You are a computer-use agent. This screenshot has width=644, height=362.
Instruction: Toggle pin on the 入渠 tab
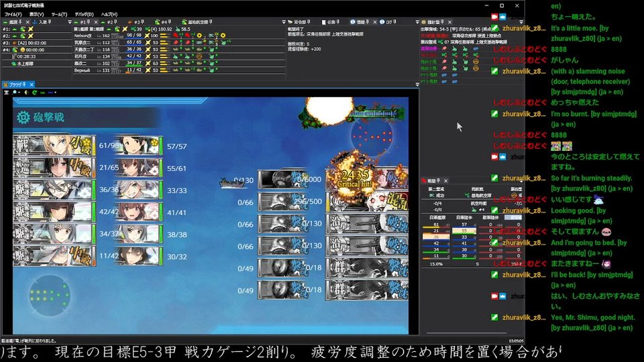(x=49, y=21)
